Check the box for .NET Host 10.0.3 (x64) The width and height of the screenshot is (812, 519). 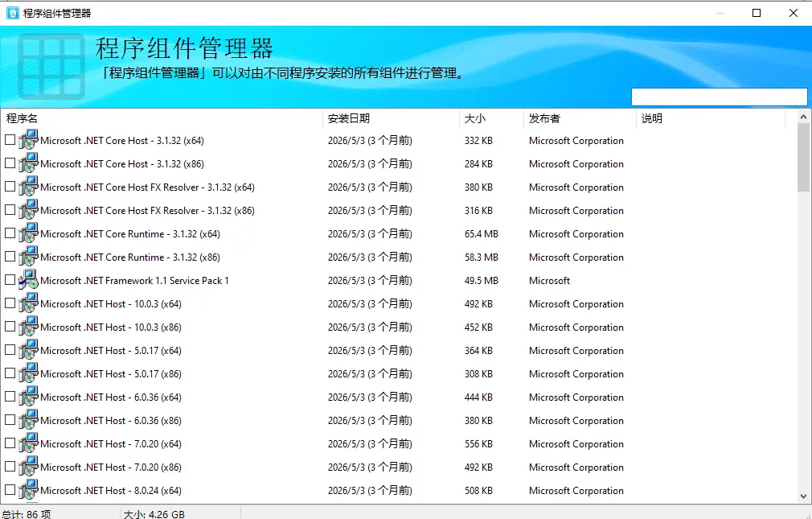[x=10, y=303]
